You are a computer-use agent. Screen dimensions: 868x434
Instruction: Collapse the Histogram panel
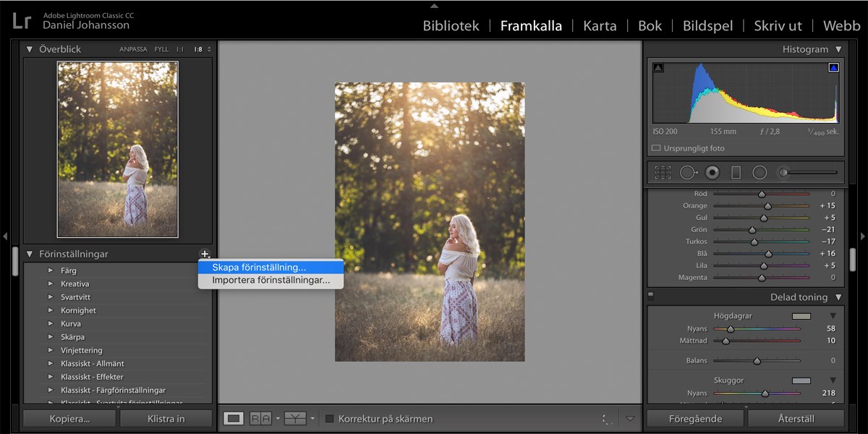(838, 49)
